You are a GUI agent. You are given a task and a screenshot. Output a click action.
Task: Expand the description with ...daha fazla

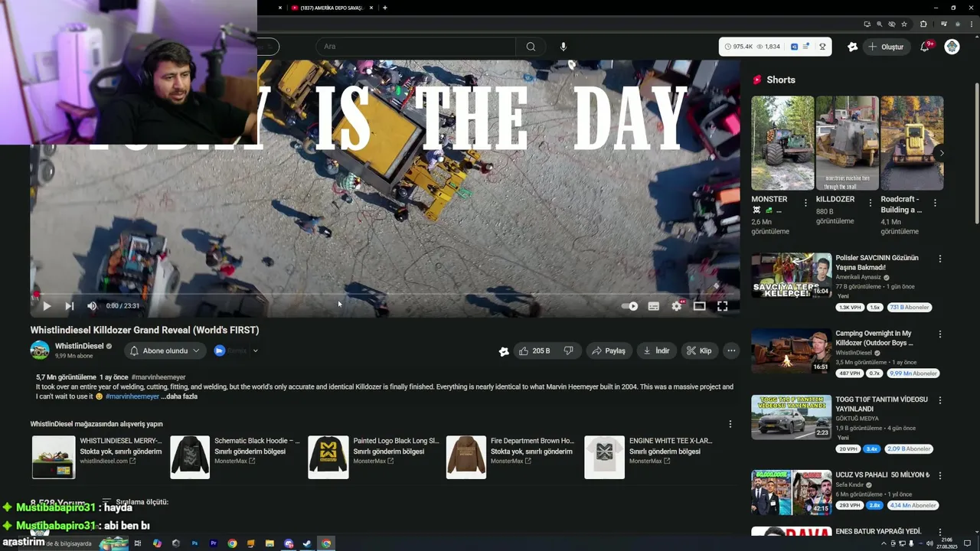point(179,396)
